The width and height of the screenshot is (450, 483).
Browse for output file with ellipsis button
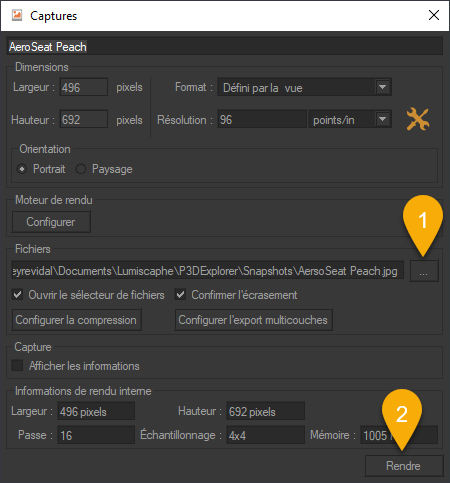click(424, 271)
